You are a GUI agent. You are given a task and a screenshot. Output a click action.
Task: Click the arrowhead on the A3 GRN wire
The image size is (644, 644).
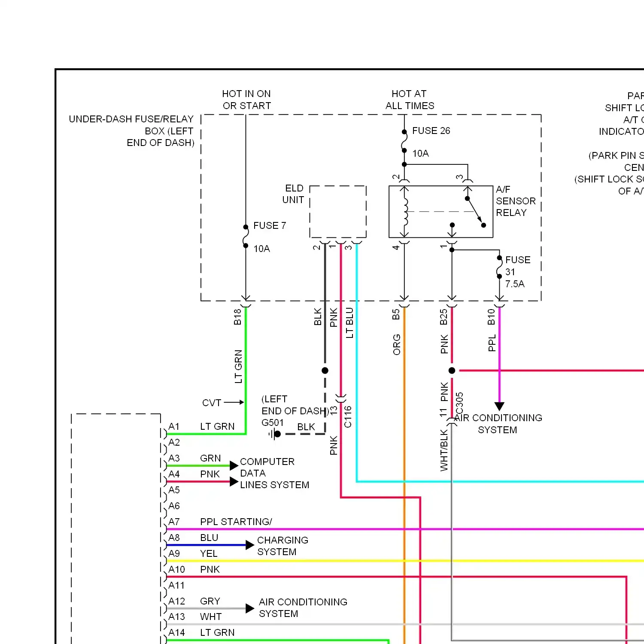tap(234, 466)
